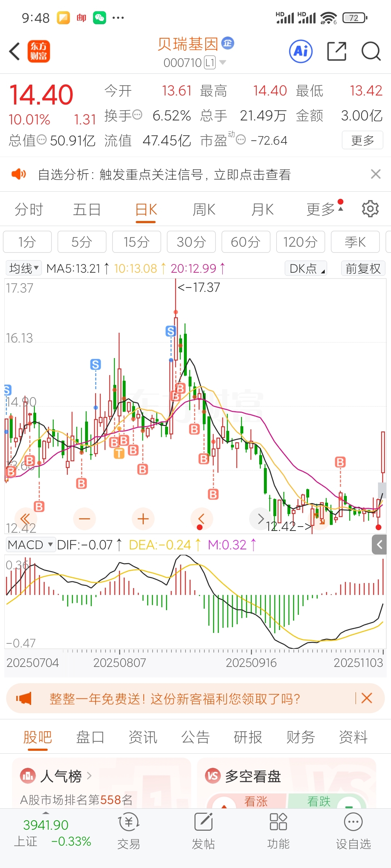Screen dimensions: 391x868
Task: Zoom out chart with minus button
Action: click(x=84, y=519)
